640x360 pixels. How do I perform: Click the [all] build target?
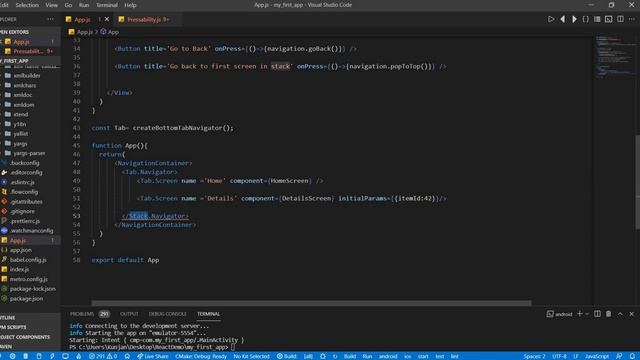[308, 356]
